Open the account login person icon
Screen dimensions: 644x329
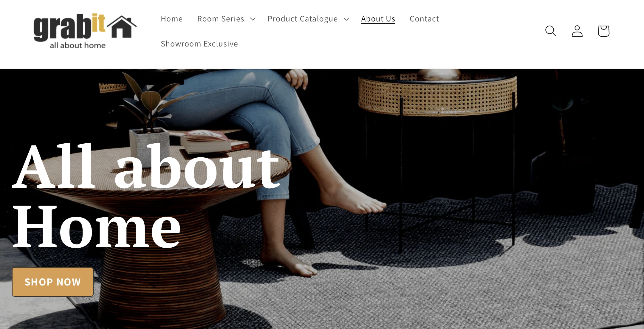[x=577, y=31]
